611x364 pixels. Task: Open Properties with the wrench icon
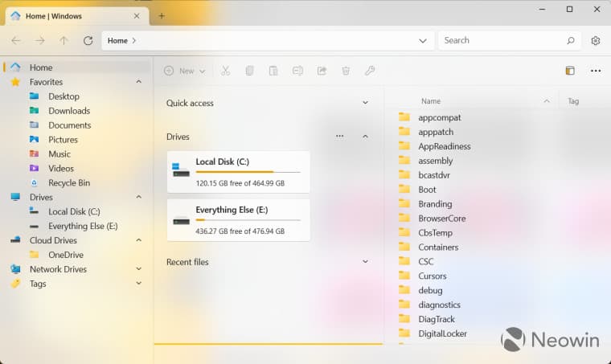click(370, 71)
